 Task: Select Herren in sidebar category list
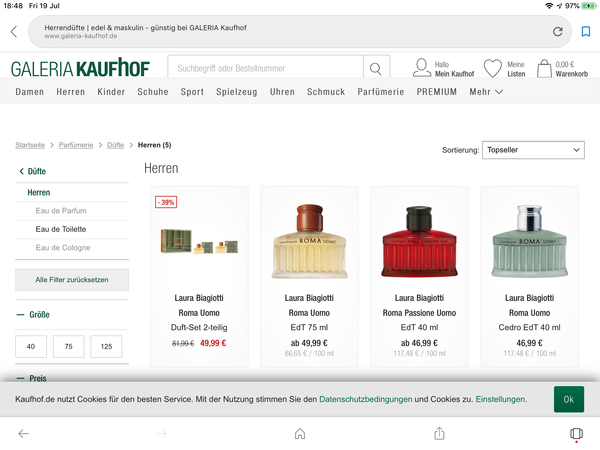tap(39, 192)
